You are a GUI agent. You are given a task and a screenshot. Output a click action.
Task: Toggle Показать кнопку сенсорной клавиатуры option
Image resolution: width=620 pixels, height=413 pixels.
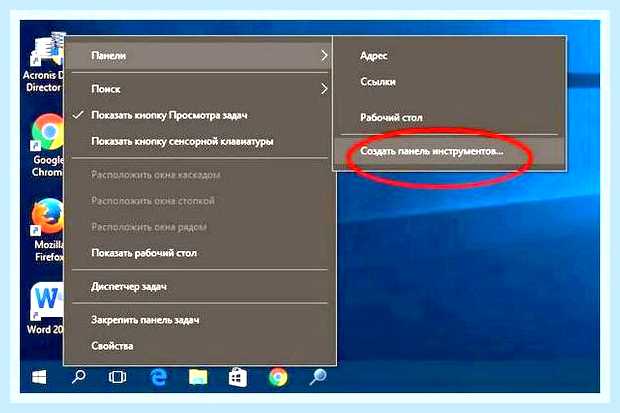click(200, 142)
